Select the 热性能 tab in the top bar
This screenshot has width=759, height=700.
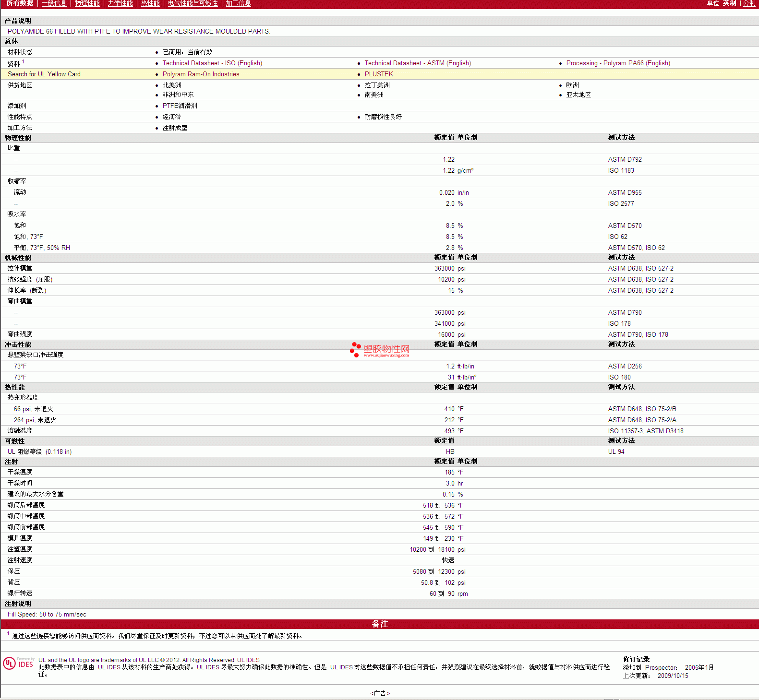150,3
